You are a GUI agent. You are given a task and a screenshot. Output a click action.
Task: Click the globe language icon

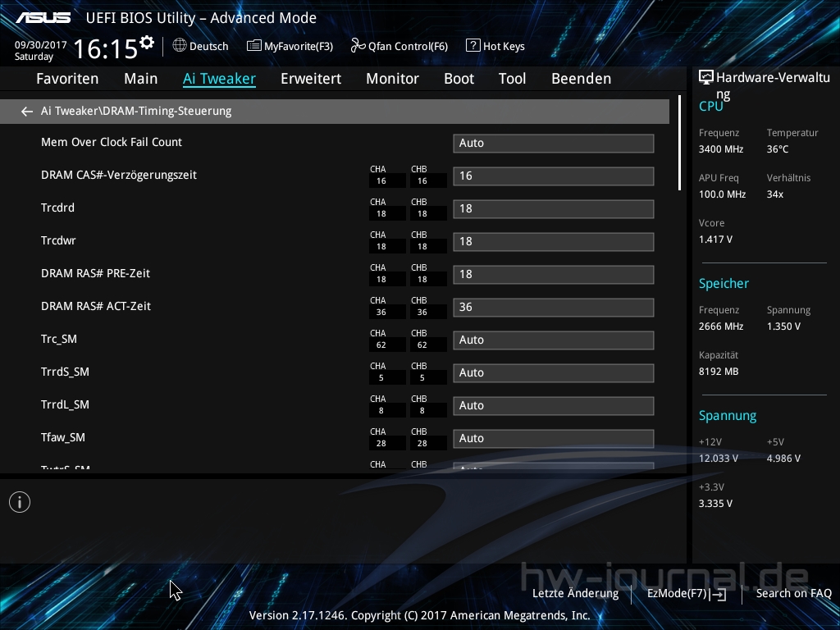point(180,46)
